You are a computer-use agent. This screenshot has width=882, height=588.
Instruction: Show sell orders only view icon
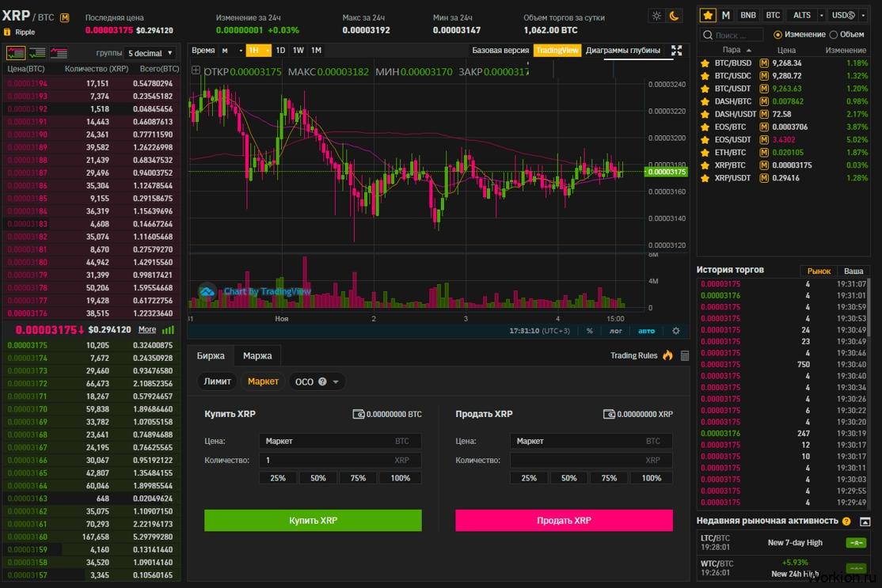[x=59, y=53]
